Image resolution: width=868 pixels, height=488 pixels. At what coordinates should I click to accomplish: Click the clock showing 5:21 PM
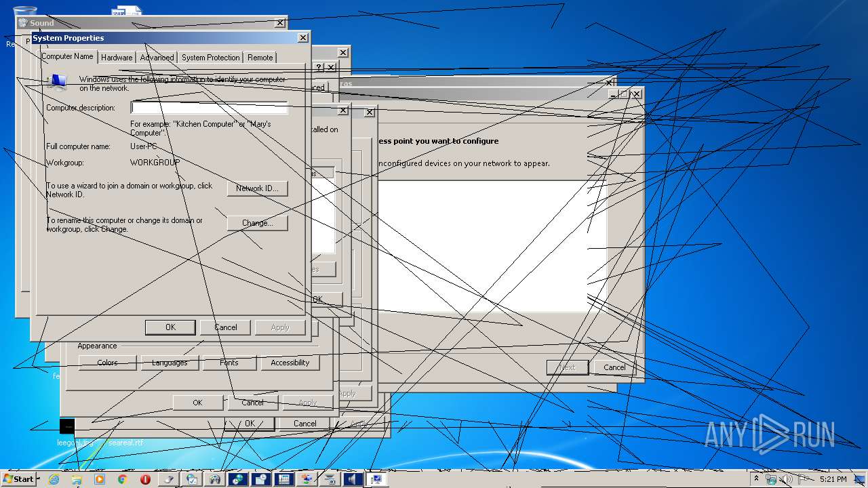click(x=833, y=479)
